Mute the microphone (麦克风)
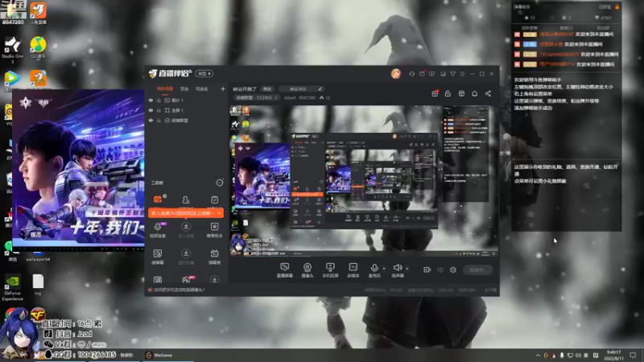Viewport: 644px width, 362px height. pos(374,270)
